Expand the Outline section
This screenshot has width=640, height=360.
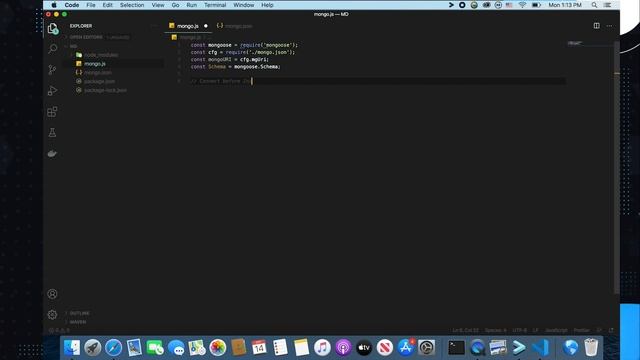pos(80,313)
